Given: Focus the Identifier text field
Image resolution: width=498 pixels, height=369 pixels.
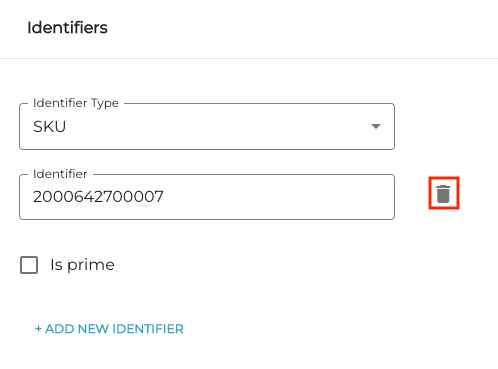Looking at the screenshot, I should (x=207, y=197).
